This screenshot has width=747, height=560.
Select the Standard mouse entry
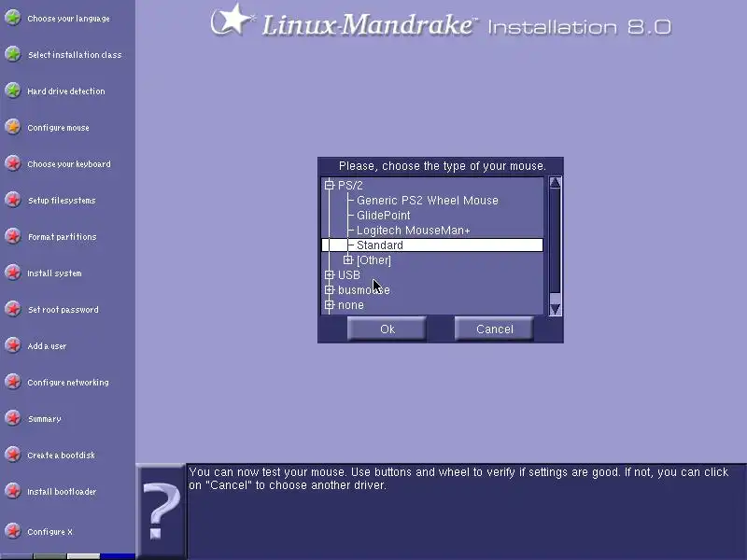(x=432, y=245)
